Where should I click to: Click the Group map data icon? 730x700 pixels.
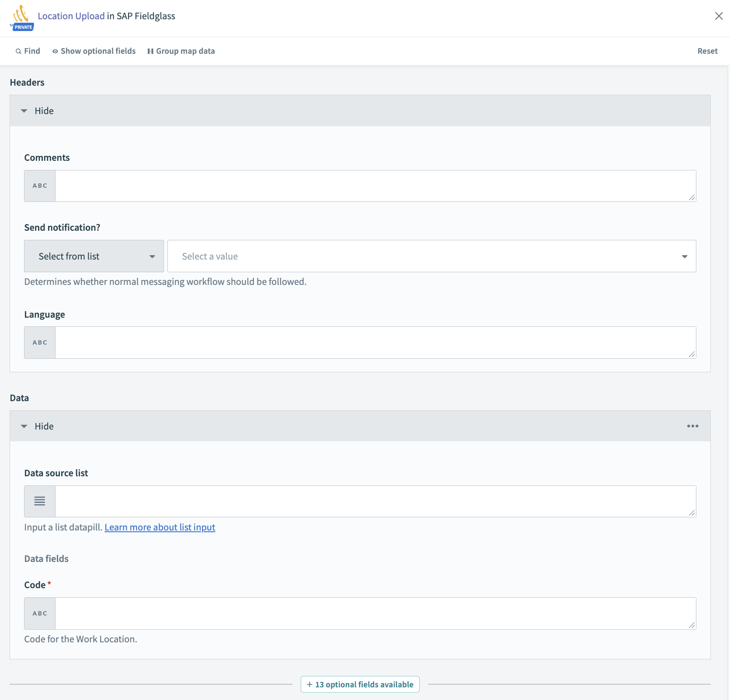(x=150, y=51)
